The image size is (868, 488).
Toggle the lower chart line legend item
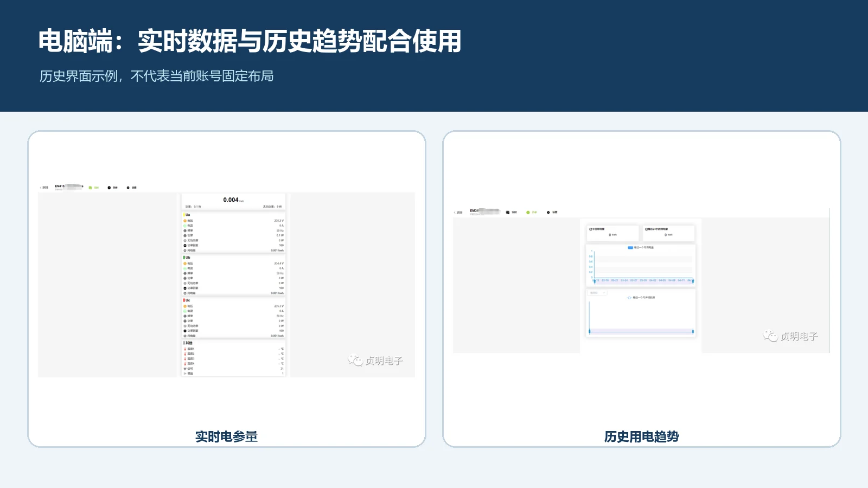pyautogui.click(x=641, y=298)
